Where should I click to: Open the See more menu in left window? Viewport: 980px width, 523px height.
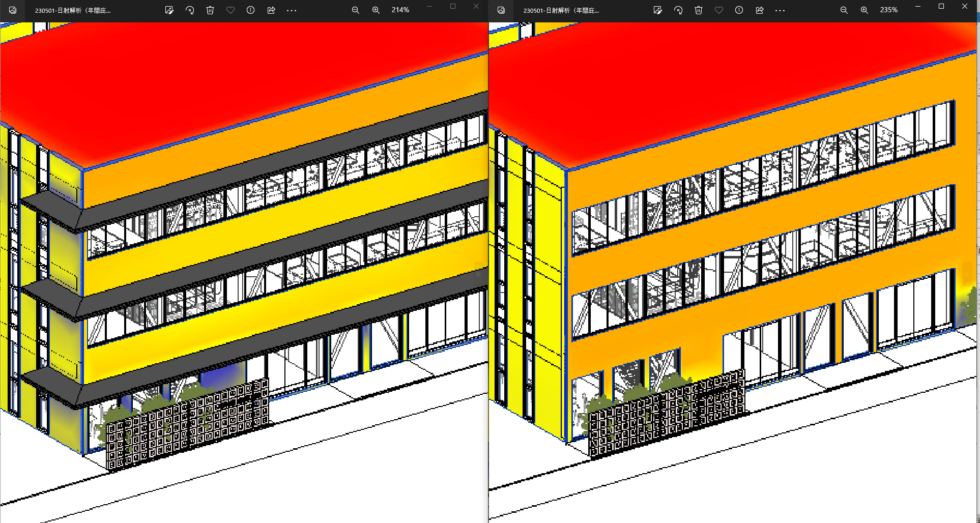292,10
